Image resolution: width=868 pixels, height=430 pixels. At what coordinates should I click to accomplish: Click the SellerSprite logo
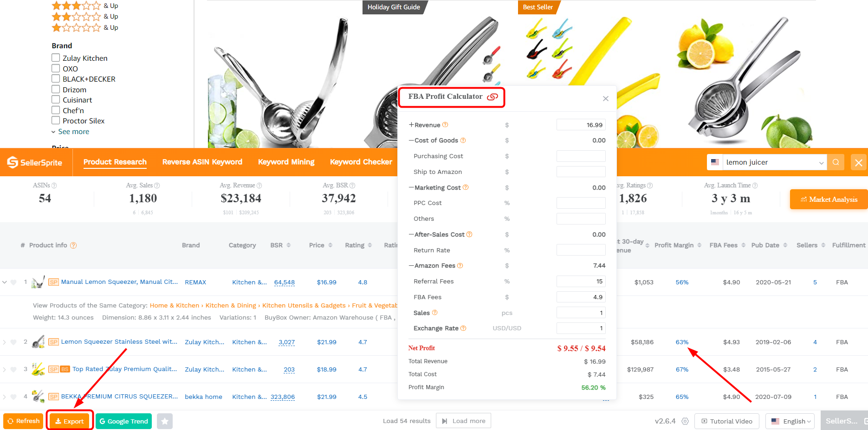pyautogui.click(x=35, y=162)
